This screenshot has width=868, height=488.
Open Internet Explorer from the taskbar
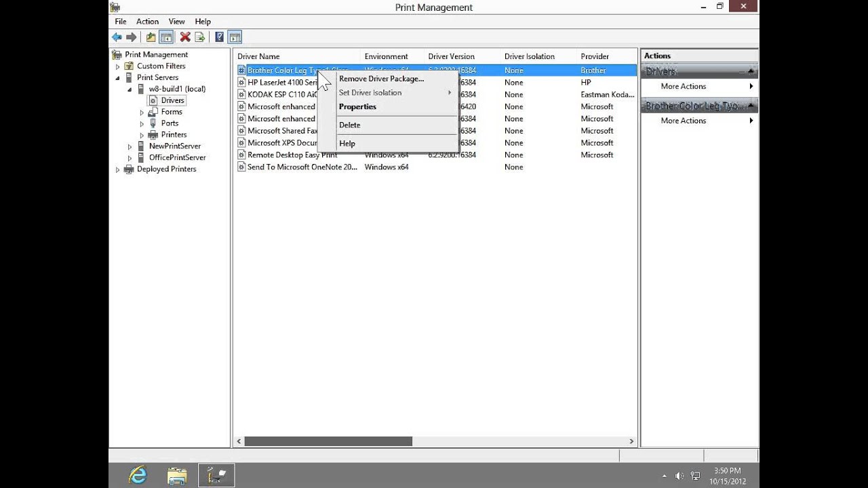pyautogui.click(x=138, y=476)
